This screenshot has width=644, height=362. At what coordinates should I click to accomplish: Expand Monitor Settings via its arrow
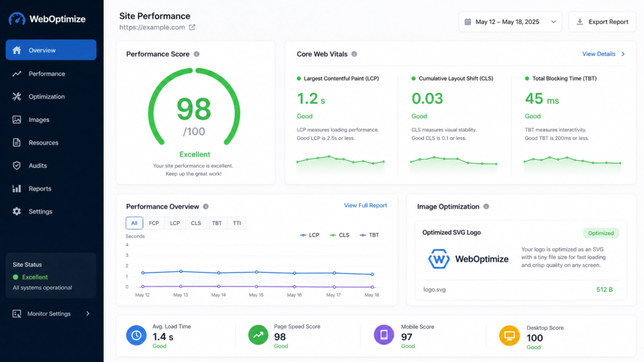pos(87,314)
